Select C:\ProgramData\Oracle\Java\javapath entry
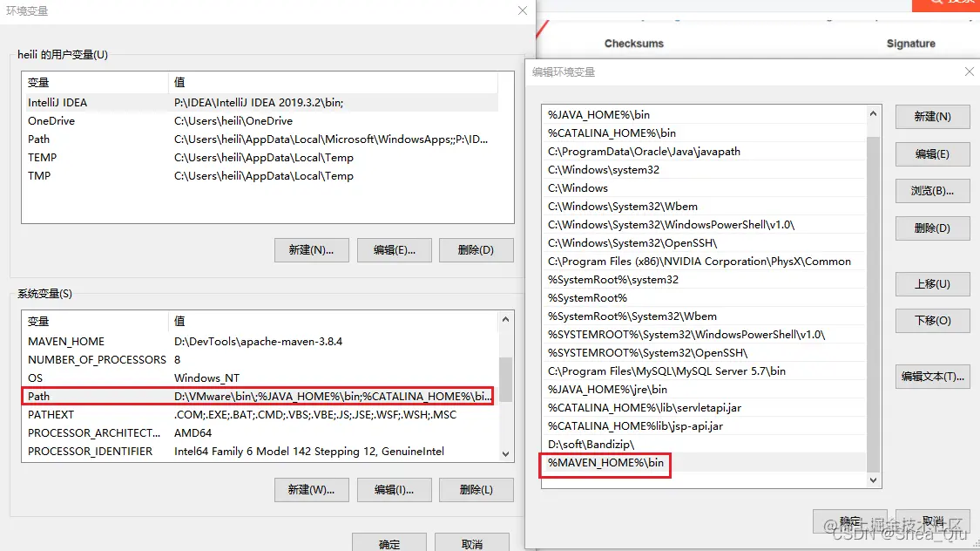 [x=703, y=152]
